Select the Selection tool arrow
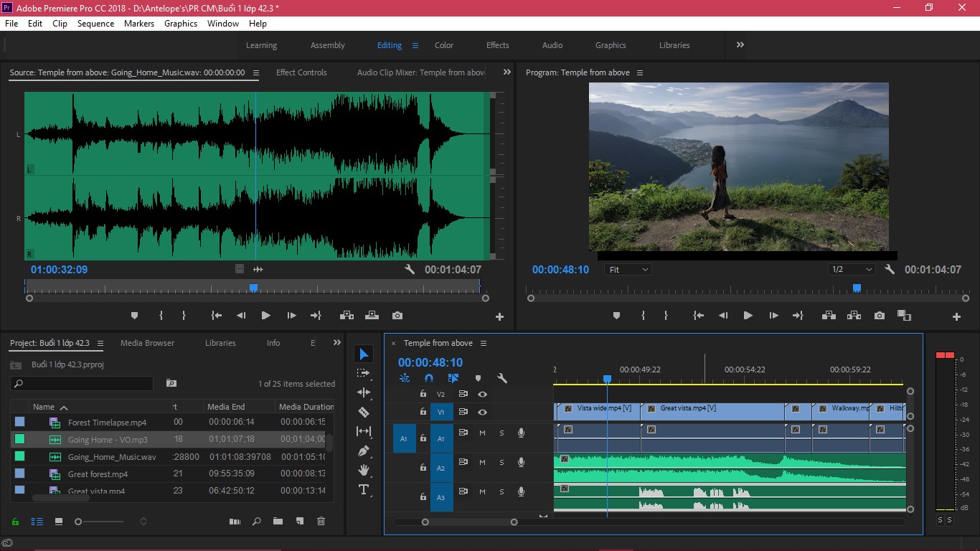This screenshot has width=980, height=551. pyautogui.click(x=364, y=354)
